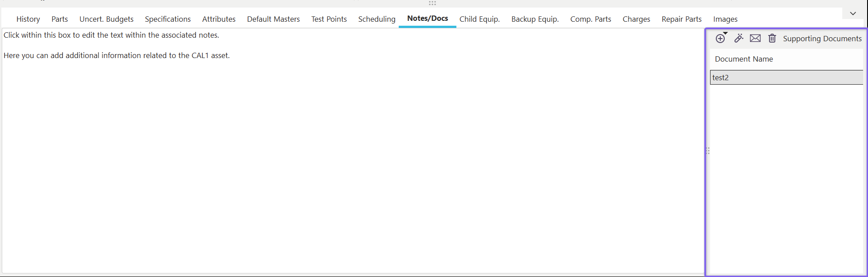Switch to the Parts tab
The image size is (868, 277).
point(59,19)
